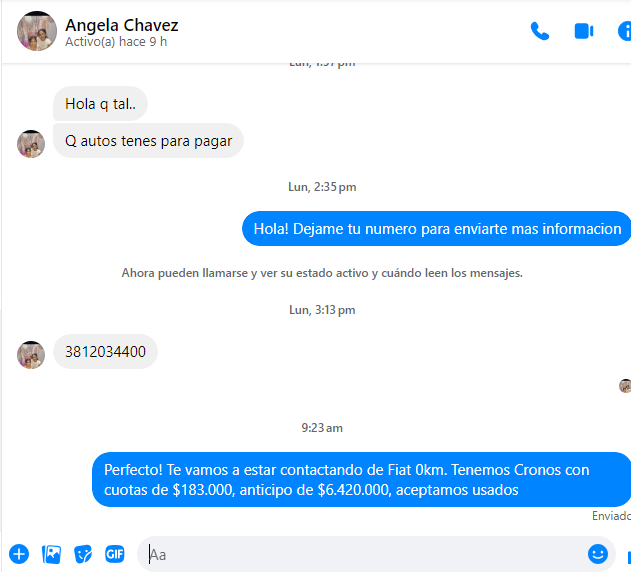Start a video call with Angela
The width and height of the screenshot is (631, 572).
[x=584, y=31]
